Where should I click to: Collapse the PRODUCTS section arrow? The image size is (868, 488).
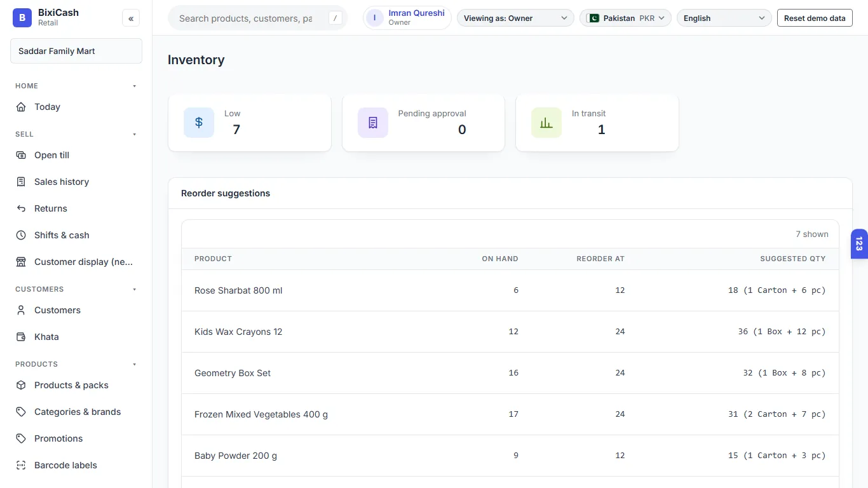tap(134, 364)
